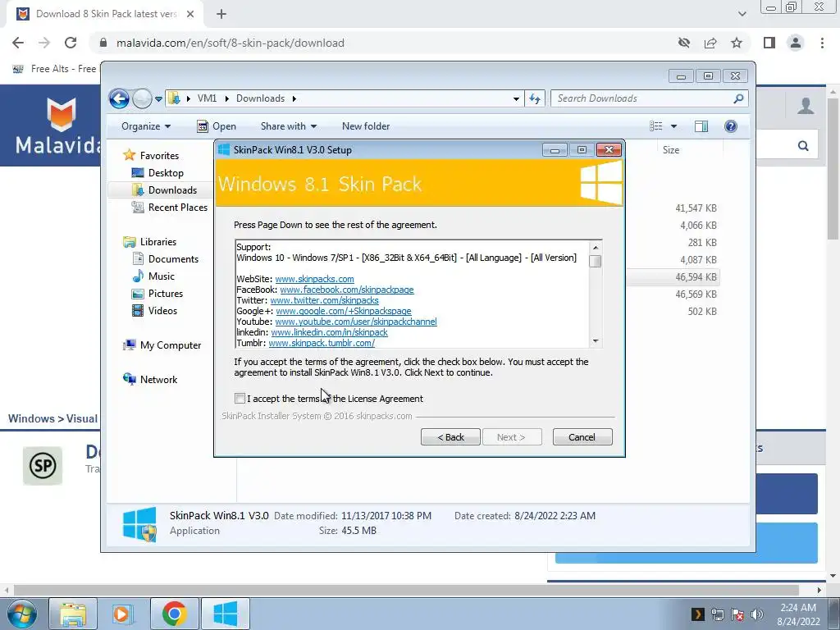This screenshot has width=840, height=630.
Task: Click the Chrome address bar URL
Action: click(231, 43)
